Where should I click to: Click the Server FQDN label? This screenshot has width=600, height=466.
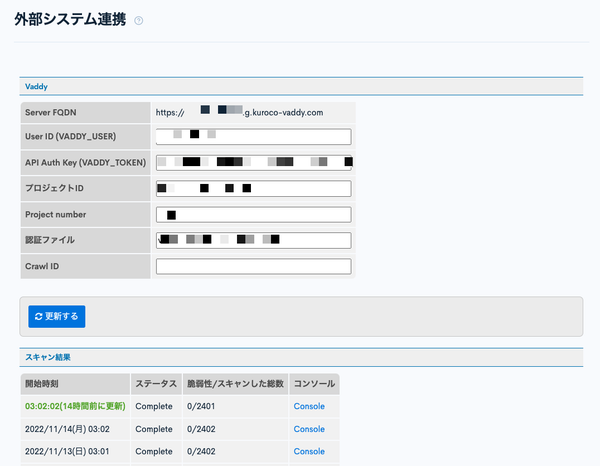(51, 112)
